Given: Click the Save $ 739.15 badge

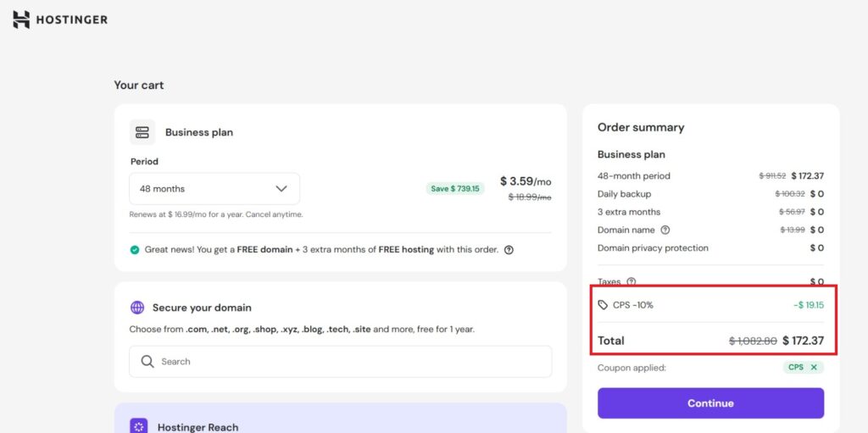Looking at the screenshot, I should click(x=455, y=189).
